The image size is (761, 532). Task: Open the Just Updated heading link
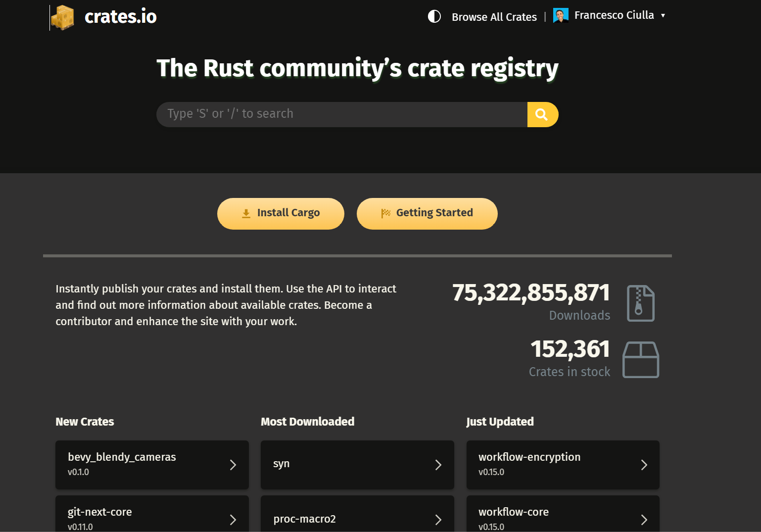[500, 422]
